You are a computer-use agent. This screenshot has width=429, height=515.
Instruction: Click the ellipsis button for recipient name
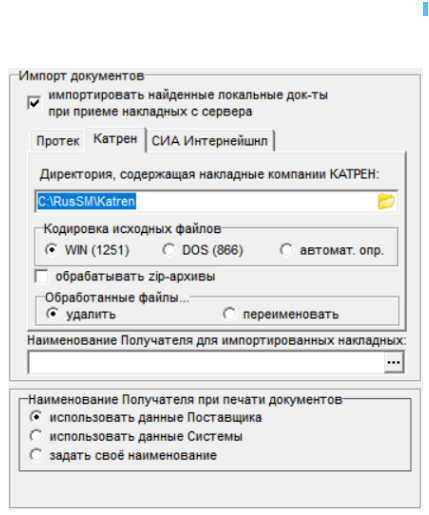pyautogui.click(x=394, y=362)
